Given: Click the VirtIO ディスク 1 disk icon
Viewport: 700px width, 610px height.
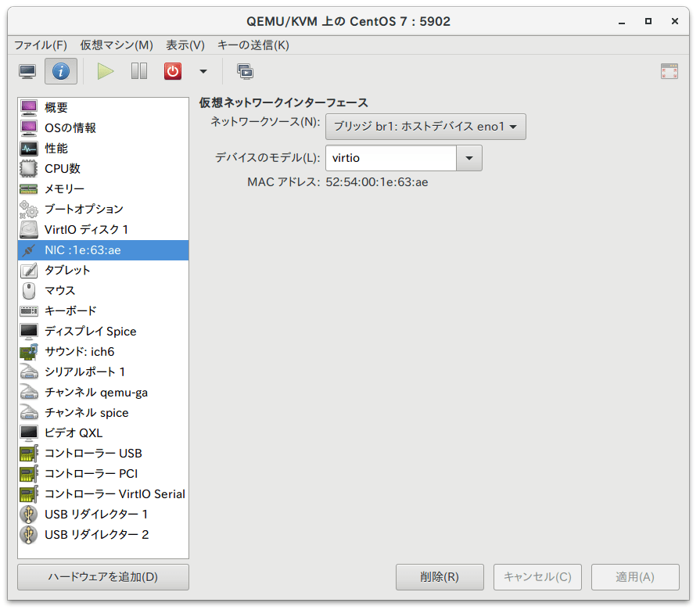Looking at the screenshot, I should tap(28, 229).
